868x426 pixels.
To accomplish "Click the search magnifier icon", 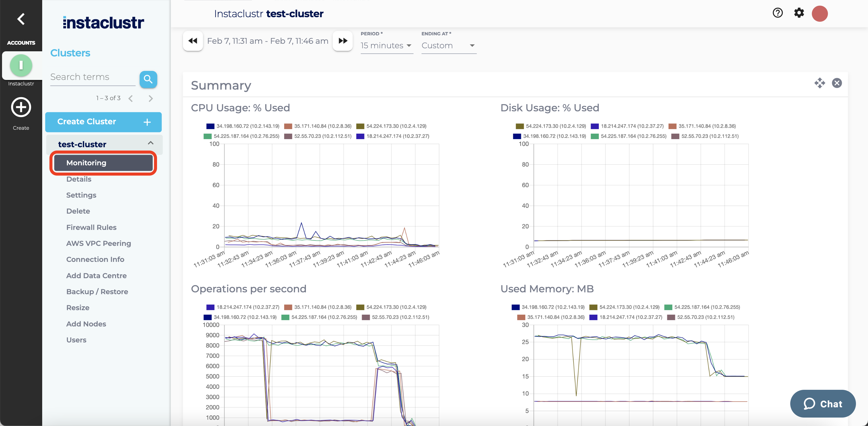I will point(148,79).
